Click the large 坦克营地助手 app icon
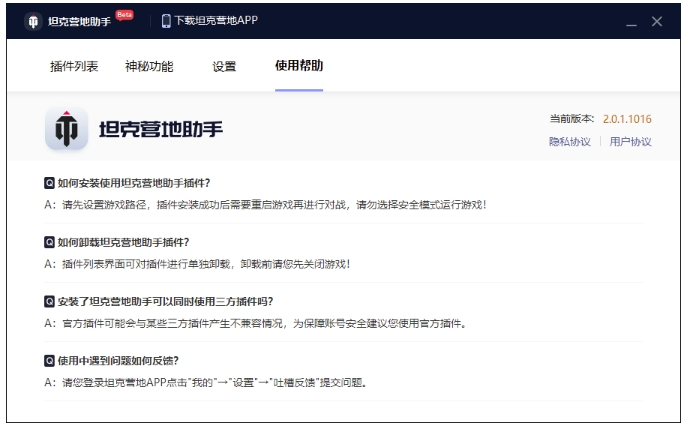Image resolution: width=692 pixels, height=427 pixels. [67, 128]
